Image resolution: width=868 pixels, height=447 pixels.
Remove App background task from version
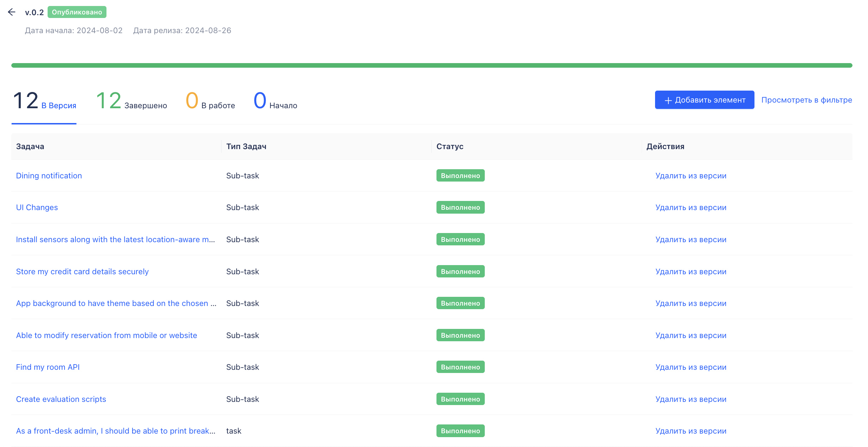691,303
